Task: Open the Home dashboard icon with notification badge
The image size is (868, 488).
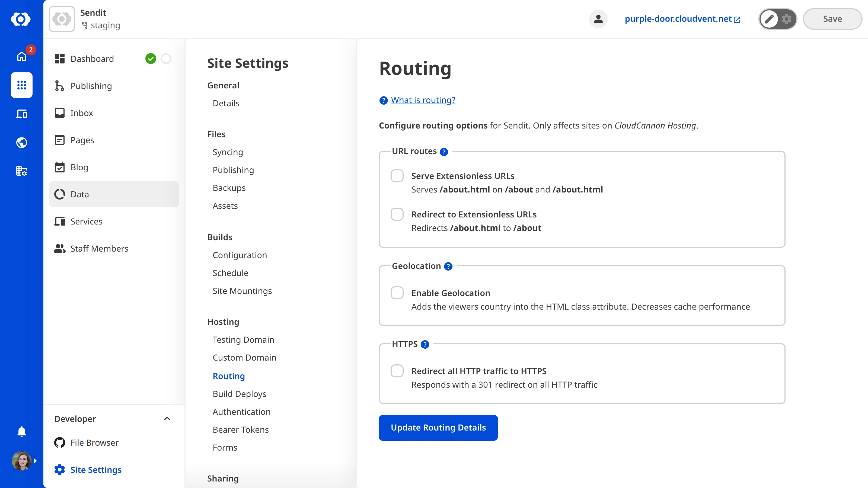Action: pos(21,57)
